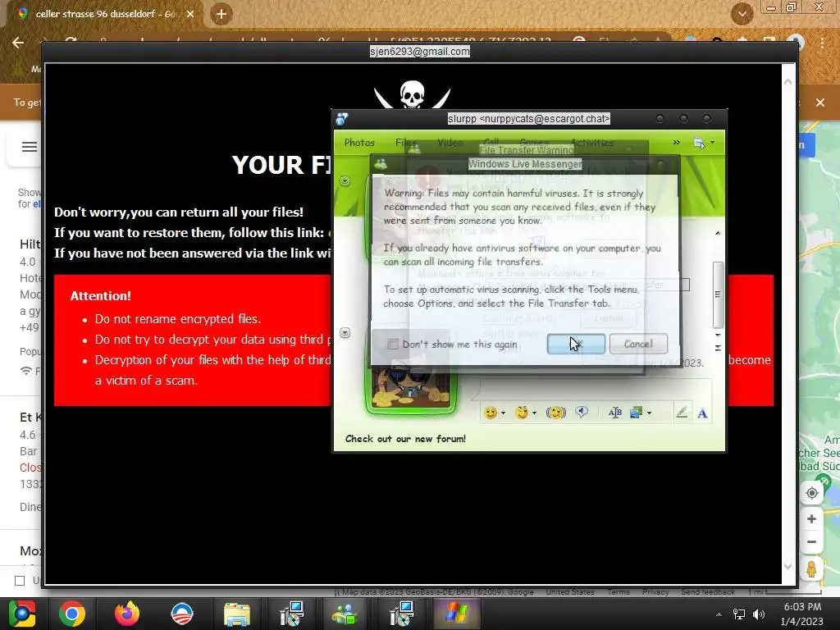840x630 pixels.
Task: Cancel the file transfer virus warning
Action: click(638, 344)
